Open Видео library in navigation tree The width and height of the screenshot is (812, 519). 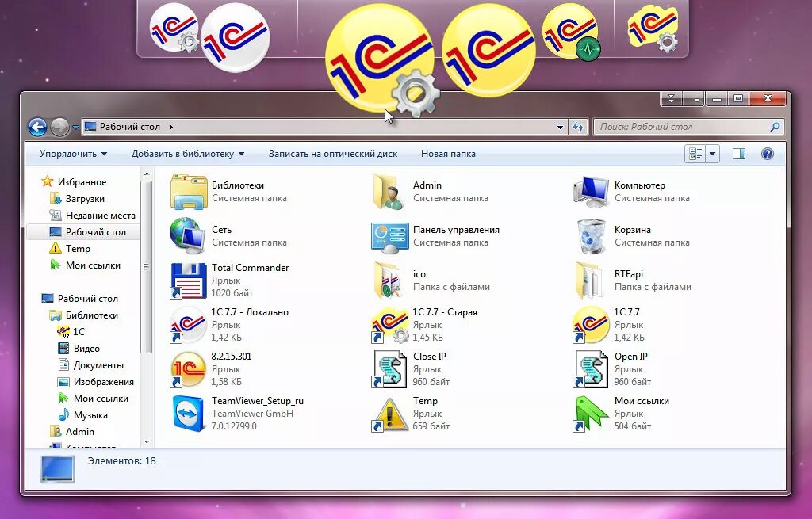tap(86, 348)
